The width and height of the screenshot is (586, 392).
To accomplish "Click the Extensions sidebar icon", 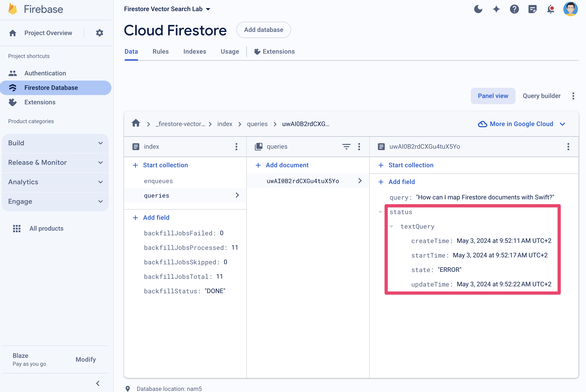I will [14, 102].
